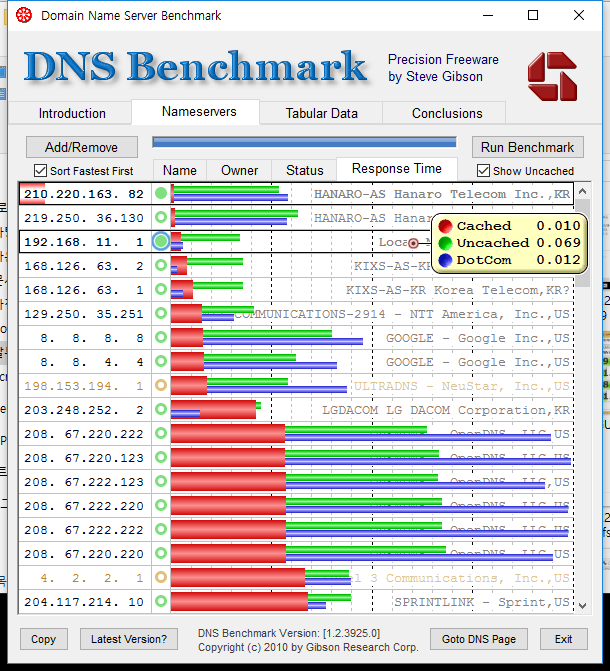Switch to Name column view
Screen dimensions: 610x671
[x=180, y=170]
